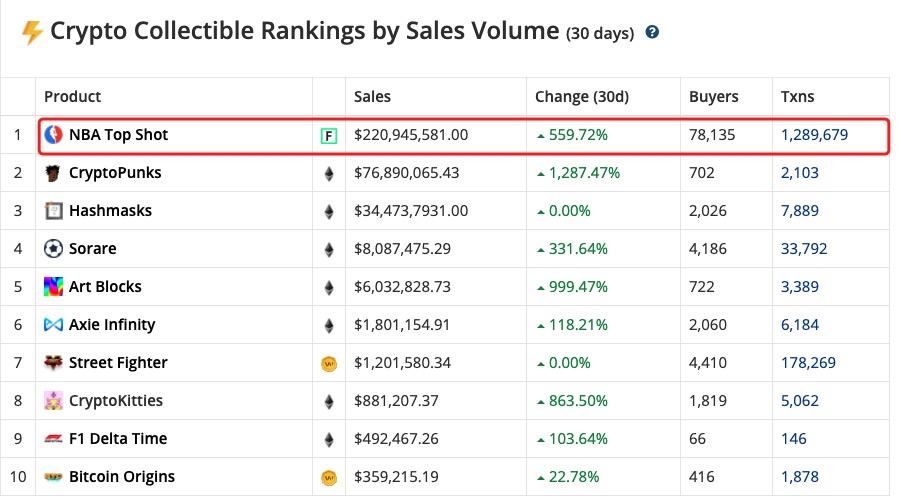The image size is (907, 496).
Task: Click the CryptoPunks avatar icon
Action: point(54,173)
